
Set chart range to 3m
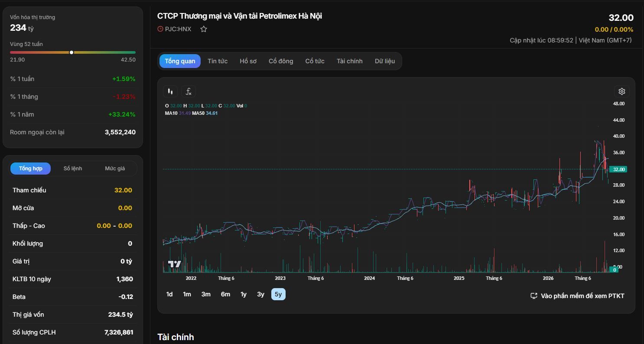click(x=206, y=294)
